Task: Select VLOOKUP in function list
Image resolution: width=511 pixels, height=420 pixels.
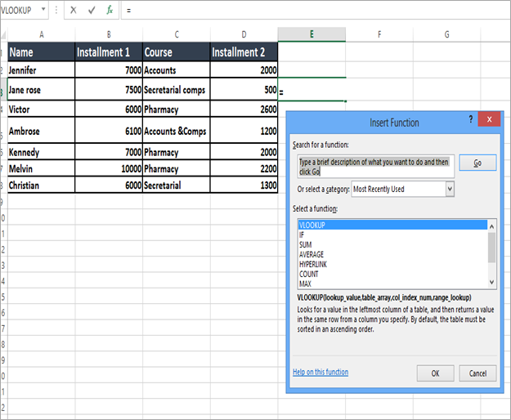Action: (392, 225)
